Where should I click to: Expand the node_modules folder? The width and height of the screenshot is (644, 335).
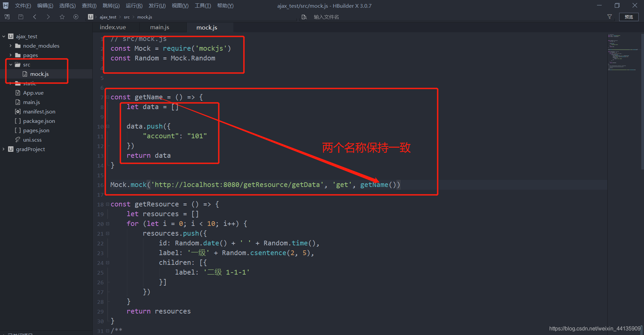(x=10, y=46)
